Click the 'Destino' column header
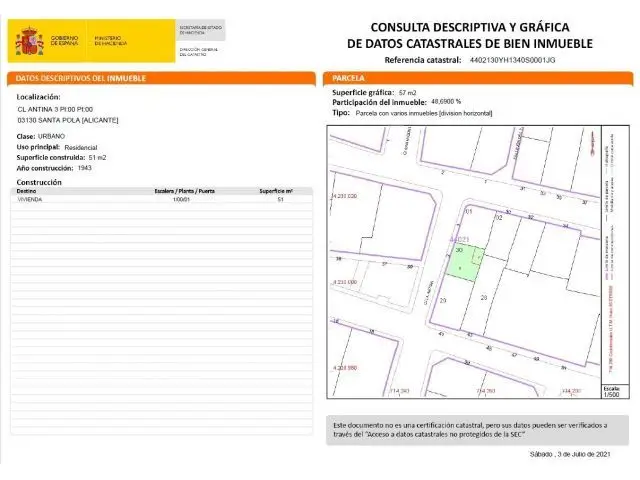640x480 pixels. (26, 191)
